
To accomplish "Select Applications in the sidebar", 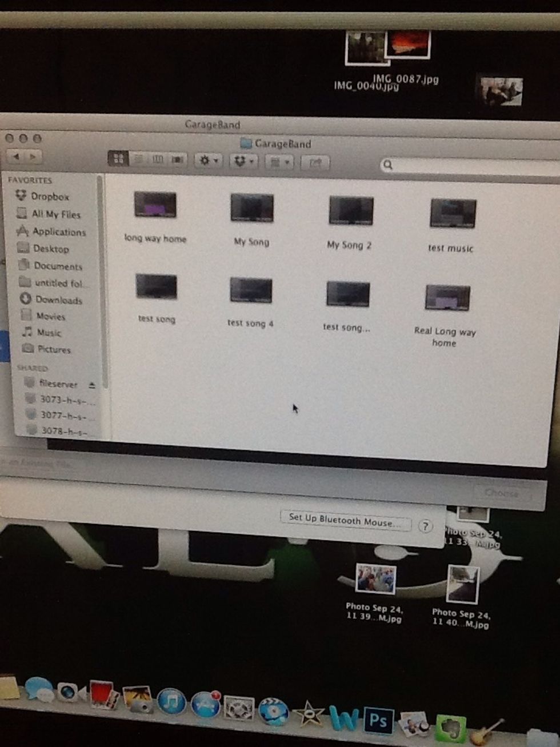I will [58, 232].
